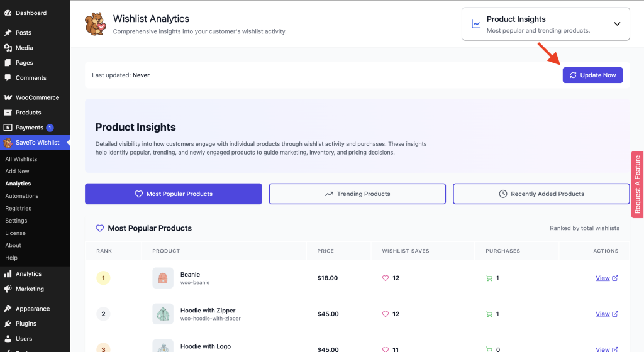Viewport: 644px width, 352px height.
Task: Click the Beanie product name
Action: tap(190, 275)
